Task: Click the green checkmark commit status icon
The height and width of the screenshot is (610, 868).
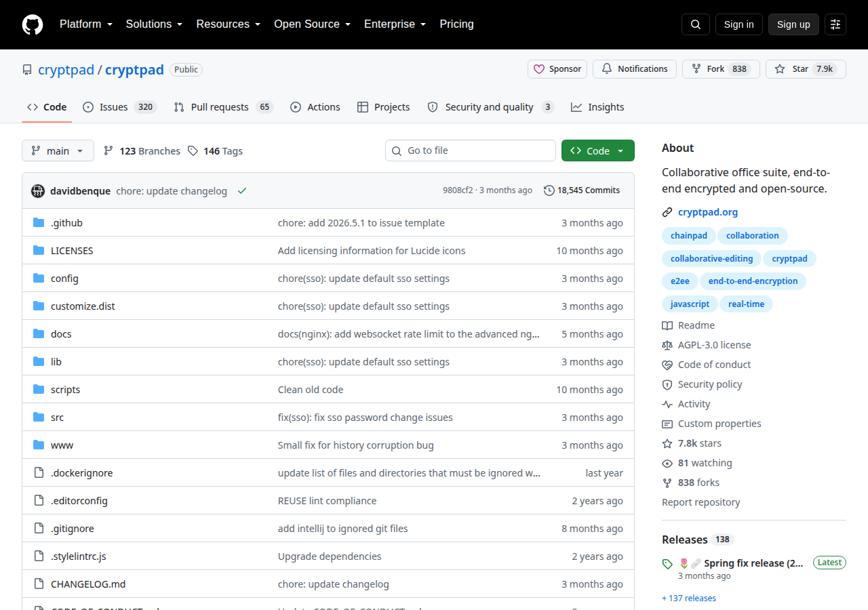Action: point(242,190)
